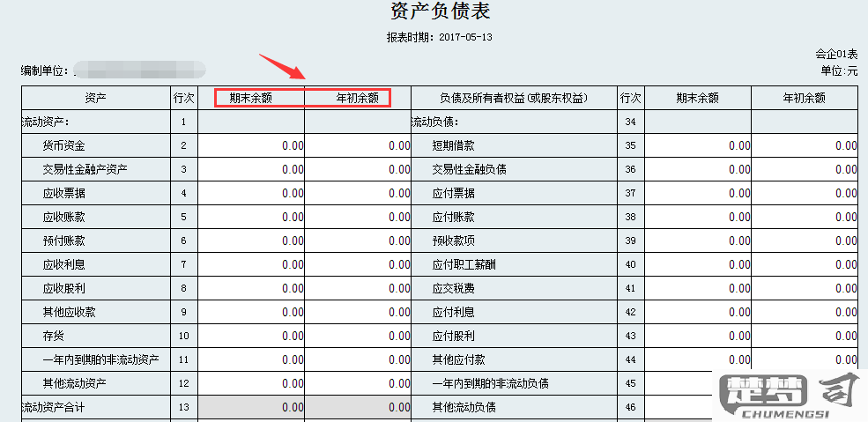Click the 其他应收款 row label
The image size is (868, 422).
coord(70,312)
